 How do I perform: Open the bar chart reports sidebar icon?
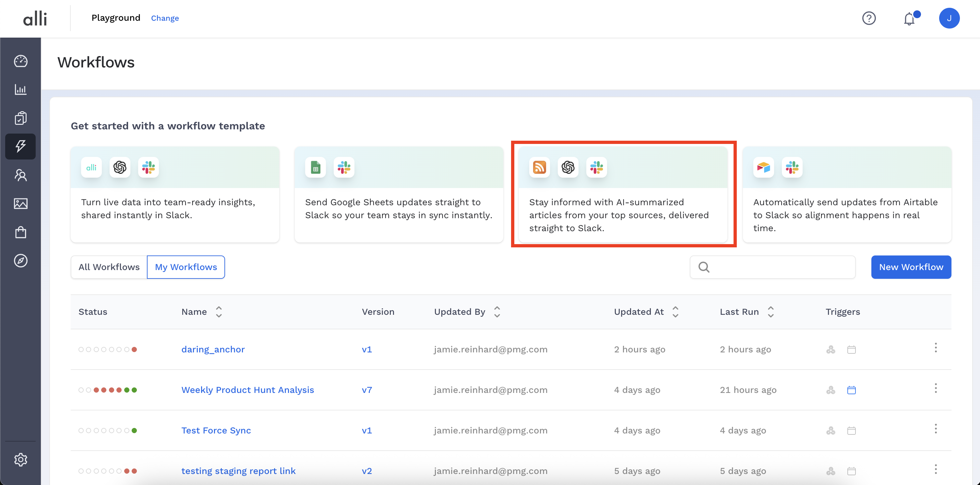pyautogui.click(x=20, y=90)
